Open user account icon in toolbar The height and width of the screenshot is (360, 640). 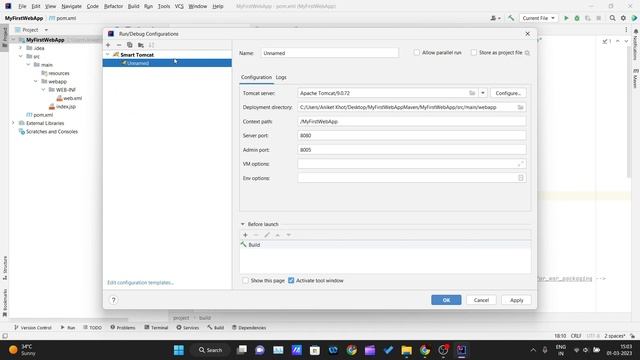(495, 18)
